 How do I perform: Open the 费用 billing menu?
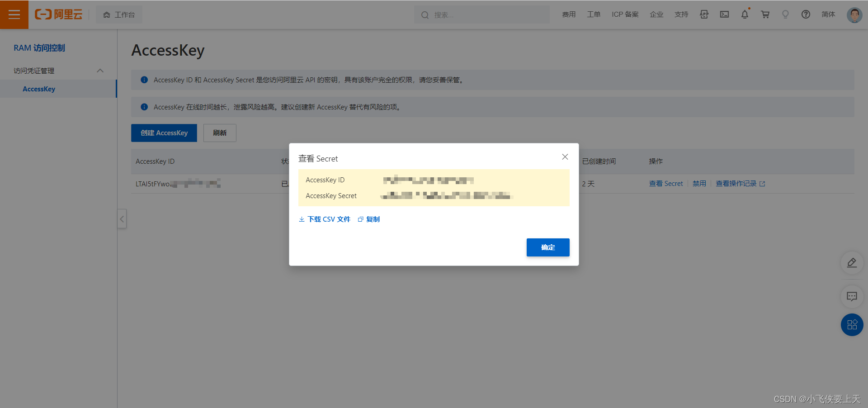[569, 14]
